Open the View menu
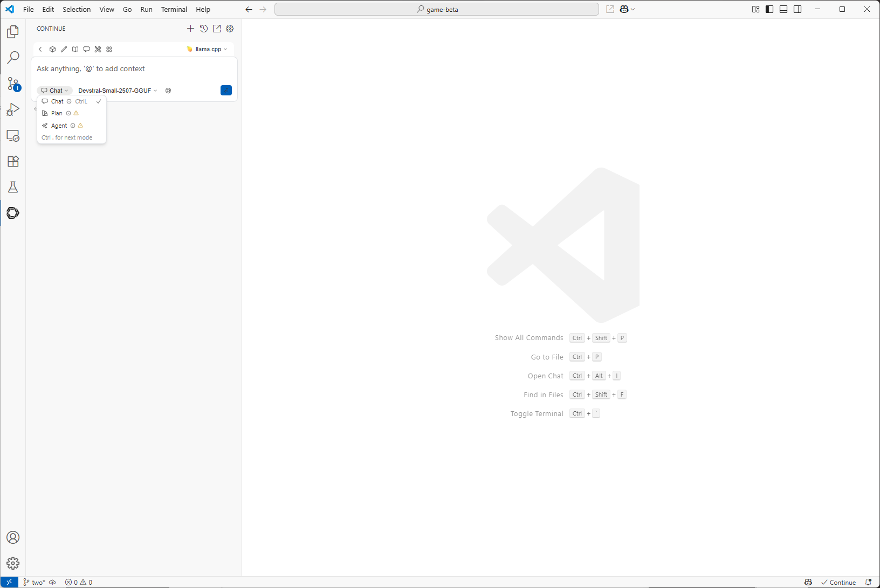Viewport: 880px width, 588px height. click(107, 9)
